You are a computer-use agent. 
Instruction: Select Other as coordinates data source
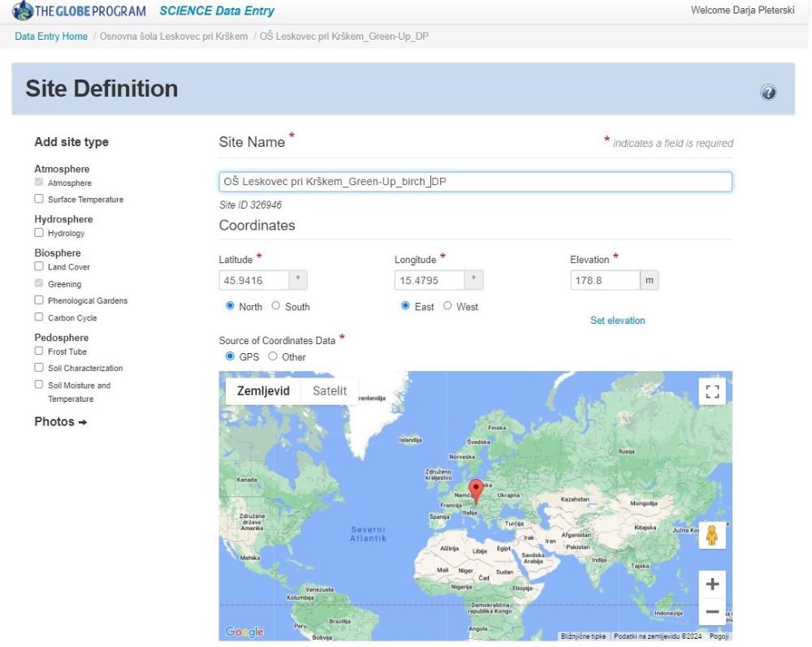tap(273, 356)
